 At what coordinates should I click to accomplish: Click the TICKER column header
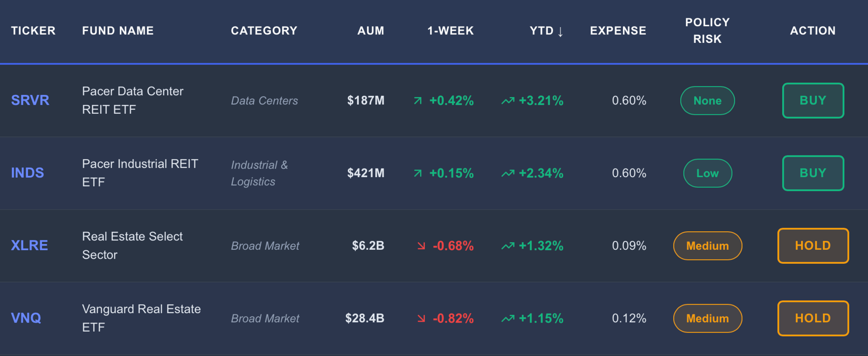coord(33,31)
